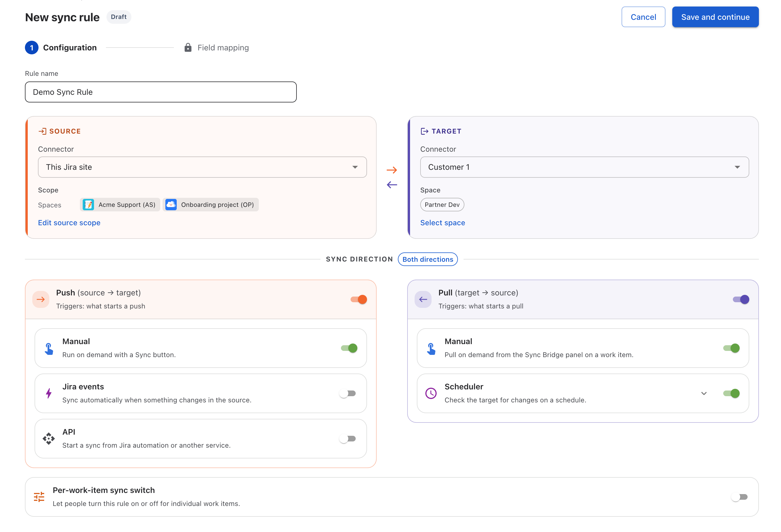Click the Jira events lightning bolt icon
The width and height of the screenshot is (781, 532).
49,393
